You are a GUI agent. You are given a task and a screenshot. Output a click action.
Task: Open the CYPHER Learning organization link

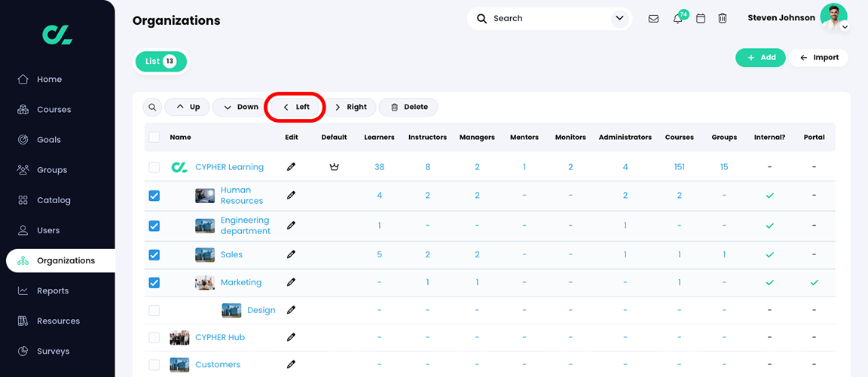click(229, 167)
